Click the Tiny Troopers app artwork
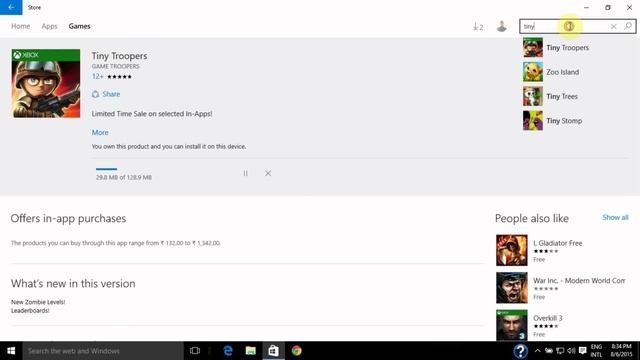 coord(46,84)
